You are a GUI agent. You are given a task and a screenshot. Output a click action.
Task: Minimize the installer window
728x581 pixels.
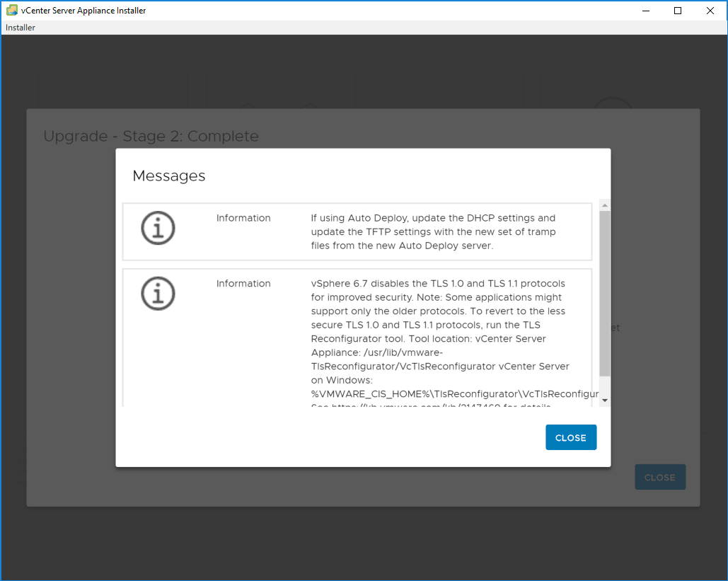[646, 10]
